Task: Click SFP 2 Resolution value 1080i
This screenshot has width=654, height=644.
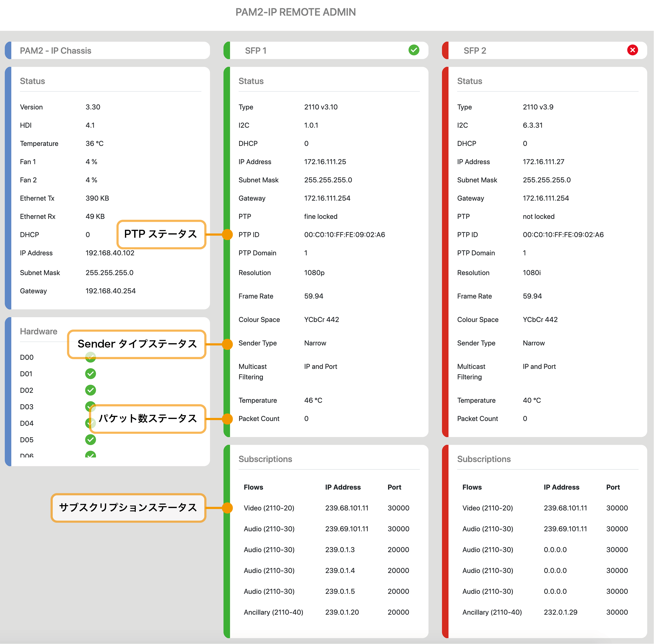Action: [x=531, y=273]
